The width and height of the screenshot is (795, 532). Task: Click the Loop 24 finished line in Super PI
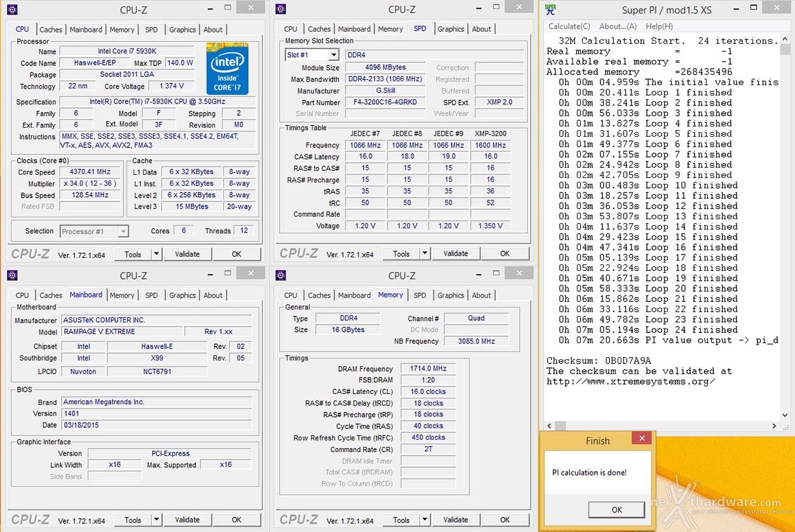click(649, 330)
